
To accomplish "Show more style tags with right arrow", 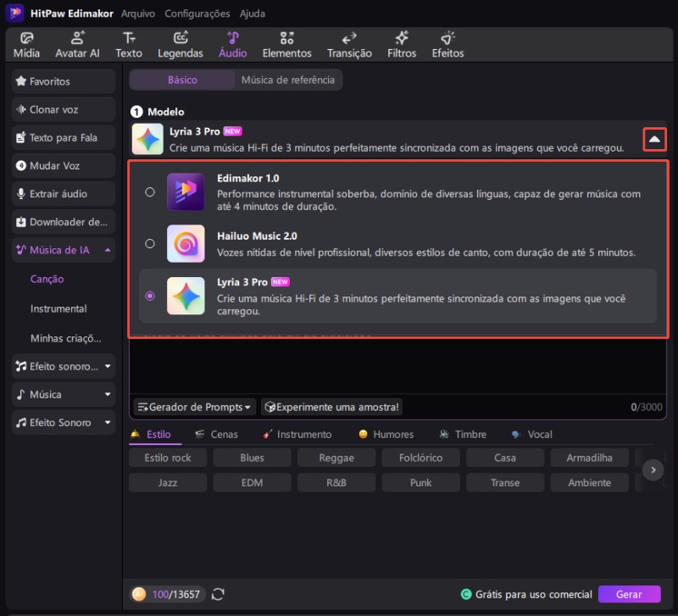I will point(653,470).
